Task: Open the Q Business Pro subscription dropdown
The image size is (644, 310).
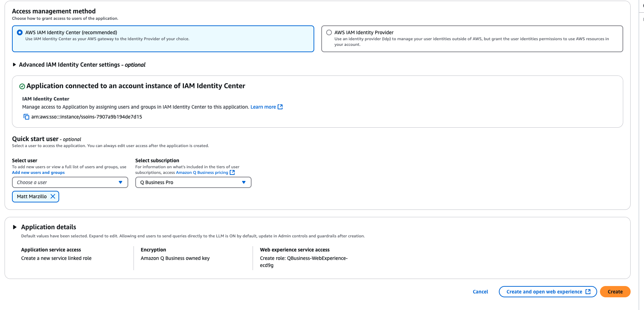Action: (193, 182)
